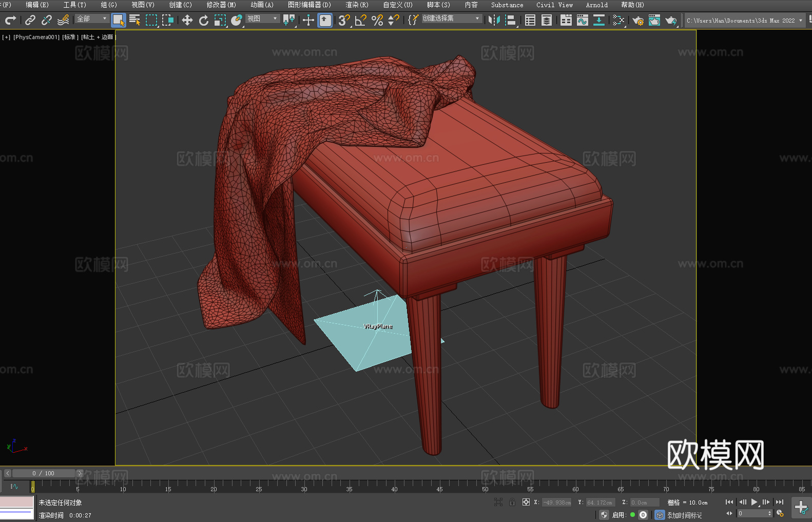Choose the rectangular selection region tool
The width and height of the screenshot is (812, 522).
(151, 20)
